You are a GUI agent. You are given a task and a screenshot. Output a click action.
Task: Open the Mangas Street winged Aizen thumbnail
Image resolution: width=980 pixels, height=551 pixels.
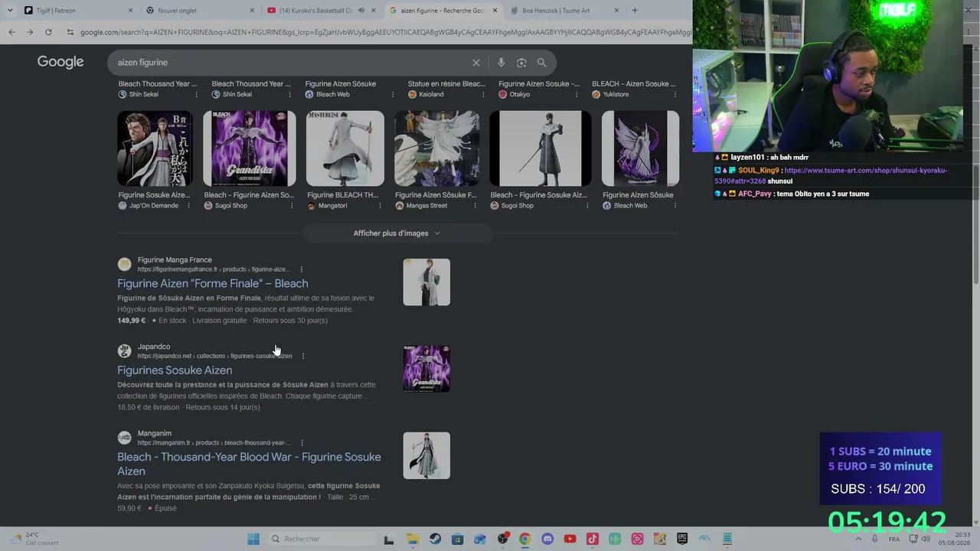(x=437, y=148)
